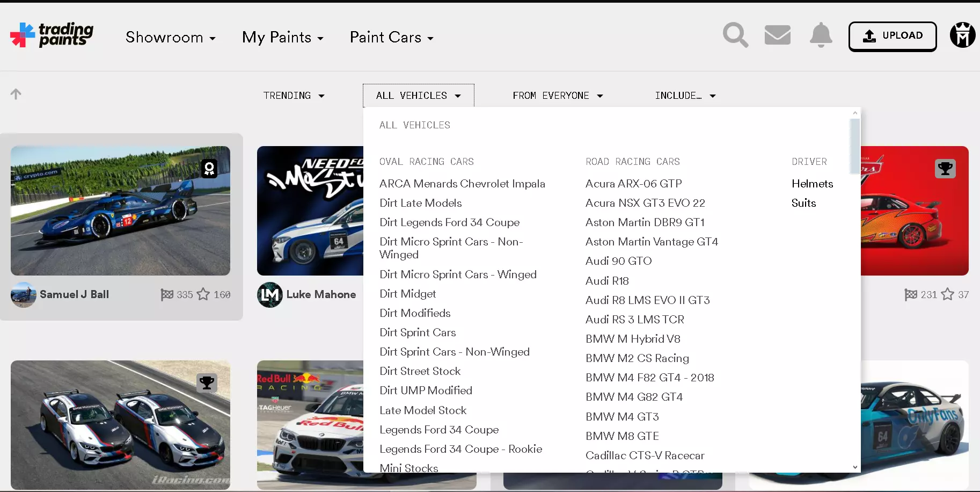980x492 pixels.
Task: Click the race flag icon next to 335
Action: (x=167, y=294)
